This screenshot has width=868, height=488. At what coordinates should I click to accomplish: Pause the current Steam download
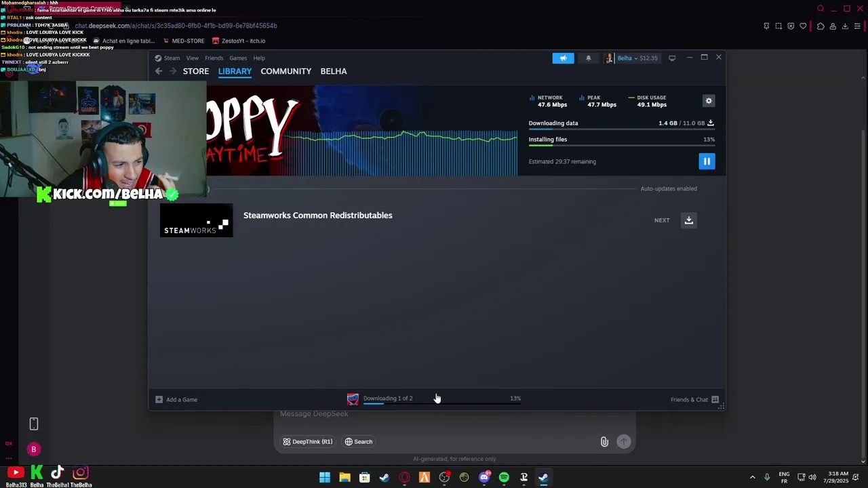tap(707, 161)
